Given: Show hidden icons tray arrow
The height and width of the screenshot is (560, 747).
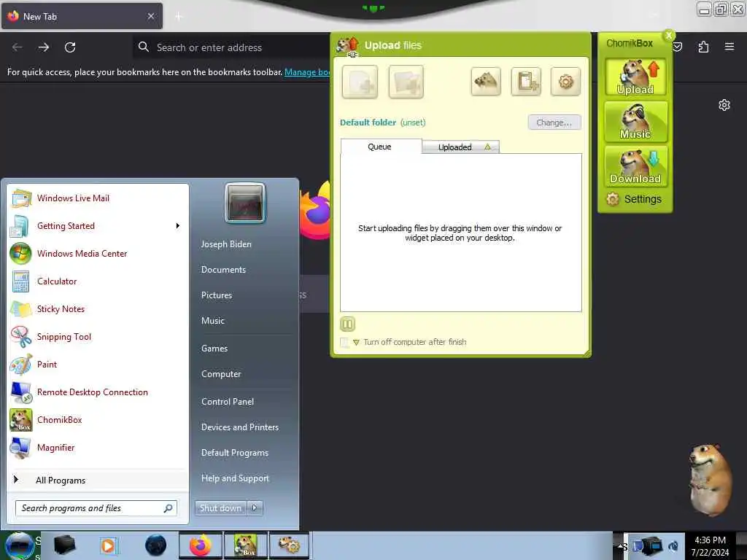Looking at the screenshot, I should click(621, 547).
